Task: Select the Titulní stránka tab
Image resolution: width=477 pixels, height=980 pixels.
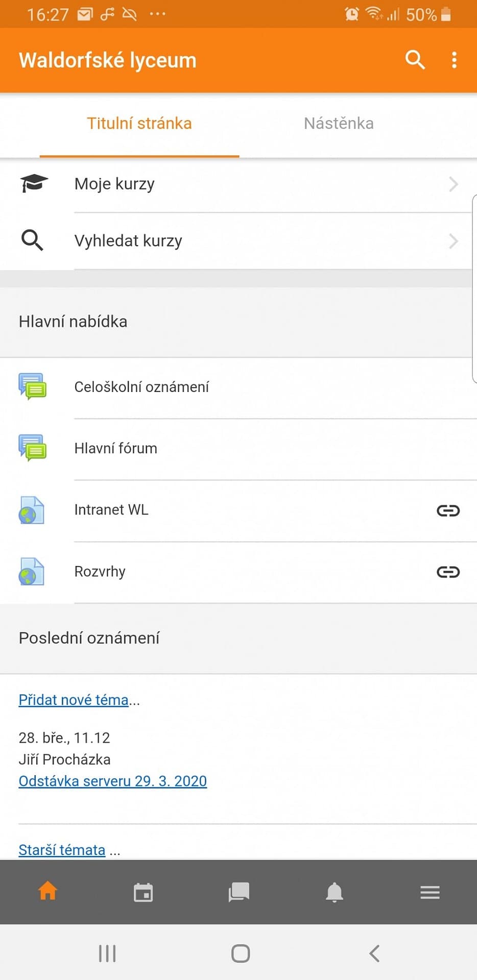Action: click(x=139, y=124)
